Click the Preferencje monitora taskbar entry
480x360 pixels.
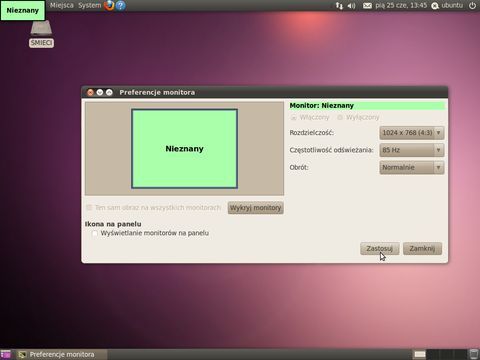(62, 354)
